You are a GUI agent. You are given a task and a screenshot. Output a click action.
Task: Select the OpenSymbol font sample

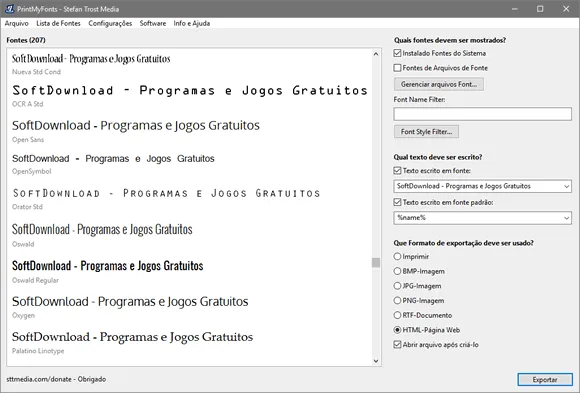113,158
